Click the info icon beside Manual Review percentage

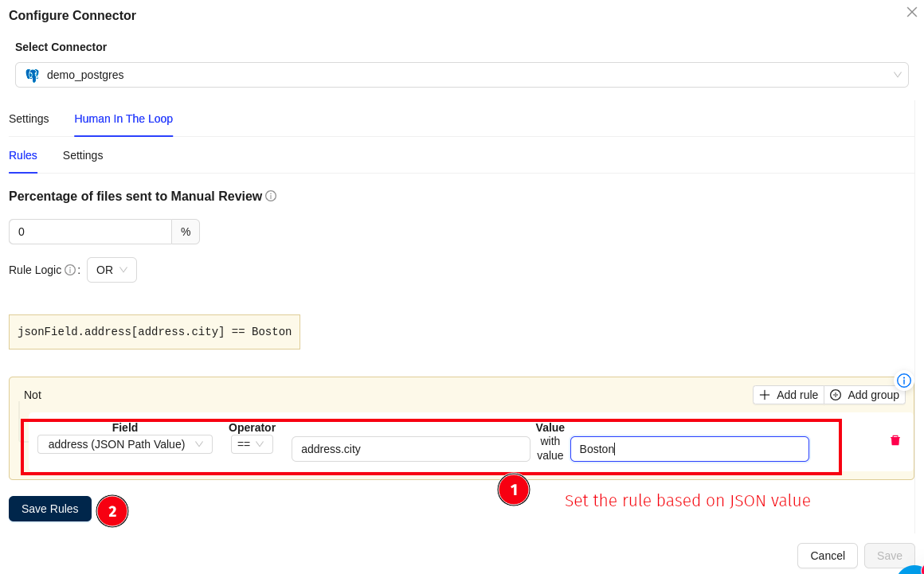pos(271,196)
